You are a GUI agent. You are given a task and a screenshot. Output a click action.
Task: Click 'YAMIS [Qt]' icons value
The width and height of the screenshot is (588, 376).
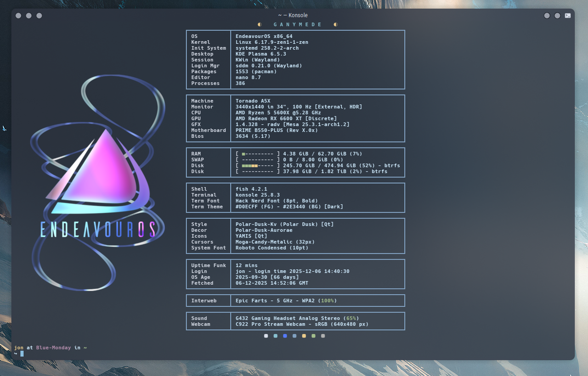251,236
